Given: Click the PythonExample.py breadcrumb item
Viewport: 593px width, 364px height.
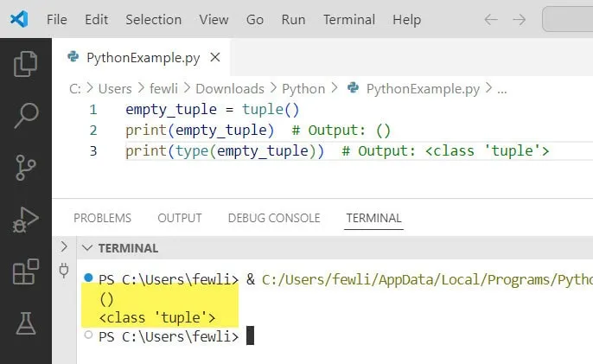Looking at the screenshot, I should coord(422,88).
